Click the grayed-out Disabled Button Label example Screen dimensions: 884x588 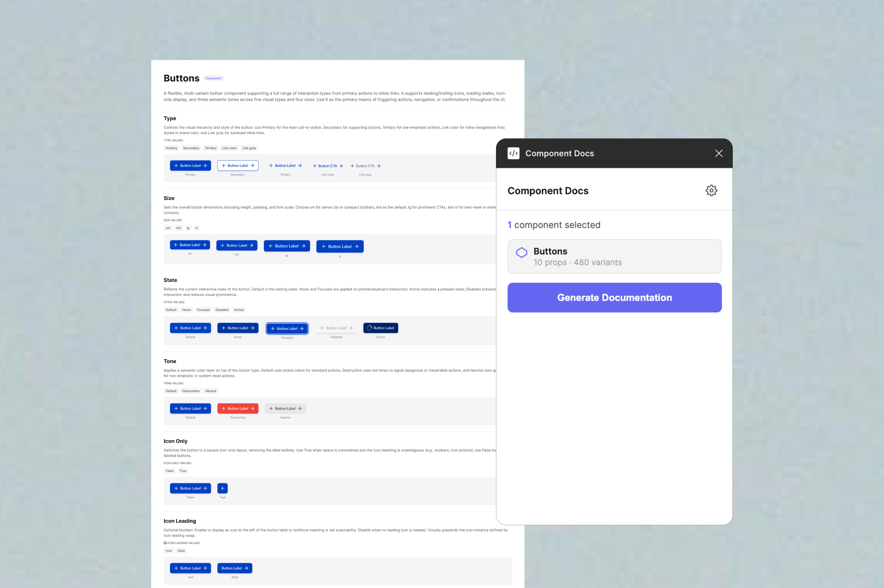(336, 327)
